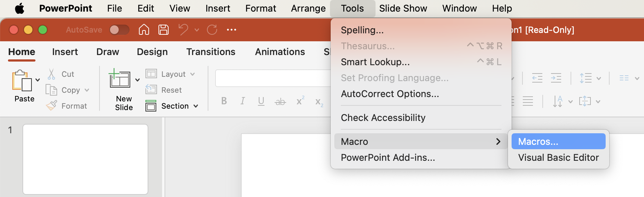Toggle the AutoSave switch

(119, 30)
